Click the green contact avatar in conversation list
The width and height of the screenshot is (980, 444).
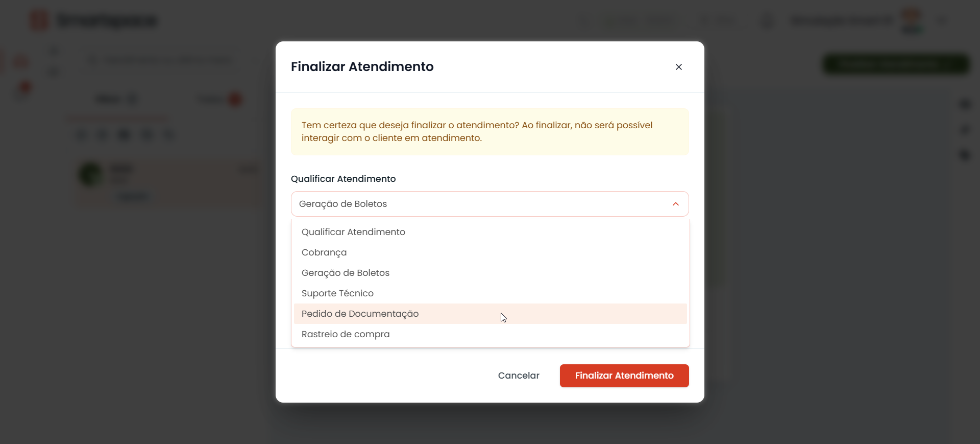click(91, 174)
